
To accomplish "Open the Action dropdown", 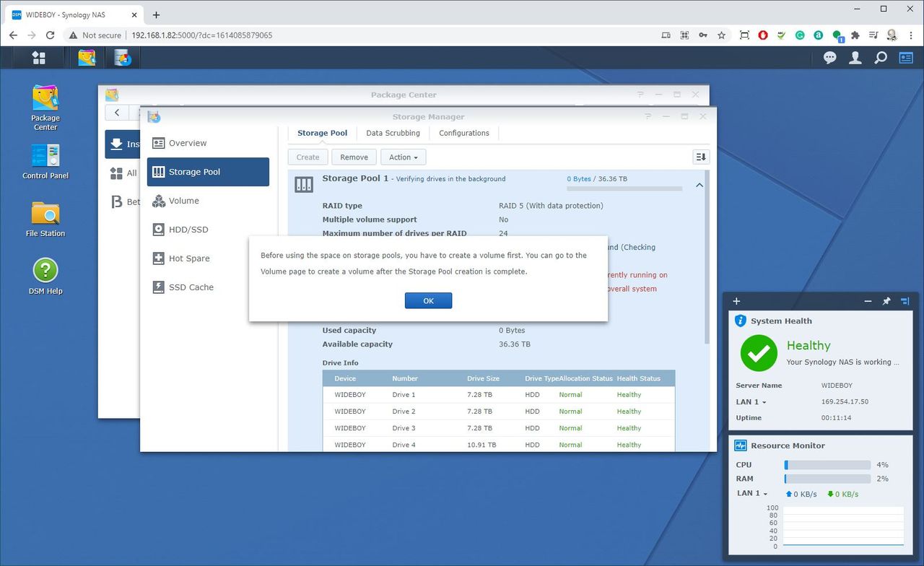I will point(404,157).
